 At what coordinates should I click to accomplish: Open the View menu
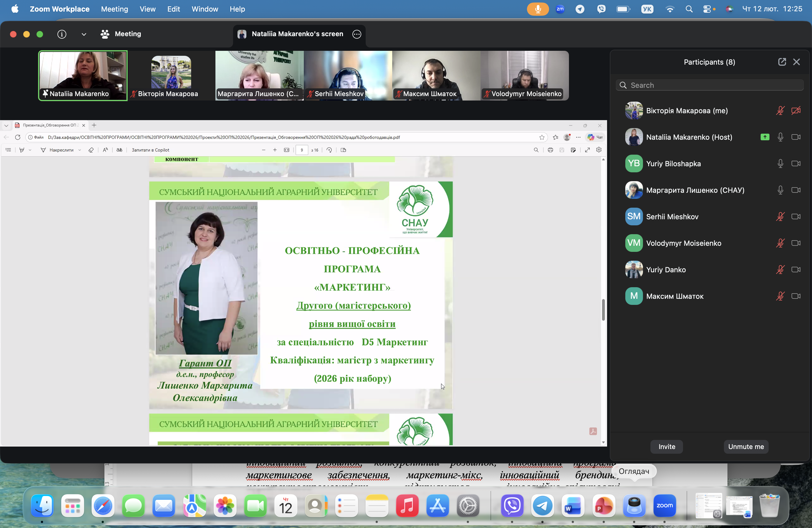pos(147,9)
